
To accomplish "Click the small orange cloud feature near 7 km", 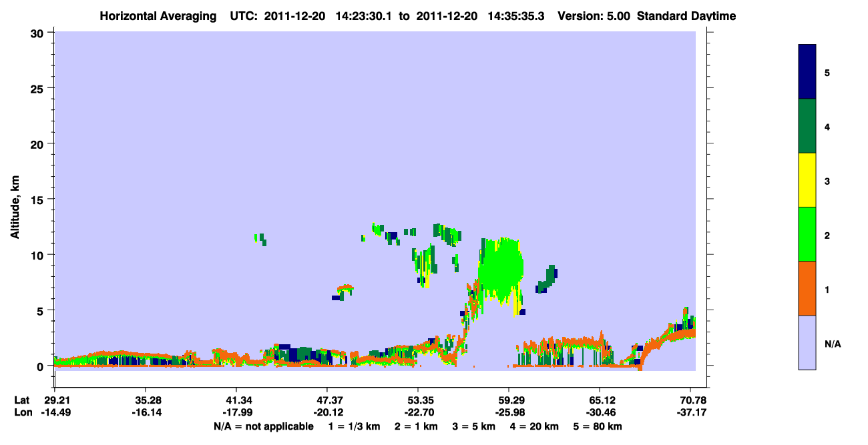I will click(345, 290).
